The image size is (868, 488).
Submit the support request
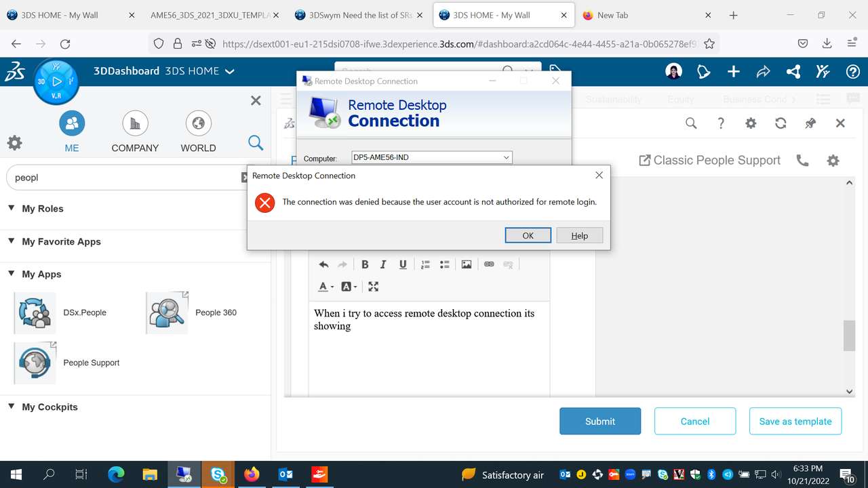[x=600, y=421]
